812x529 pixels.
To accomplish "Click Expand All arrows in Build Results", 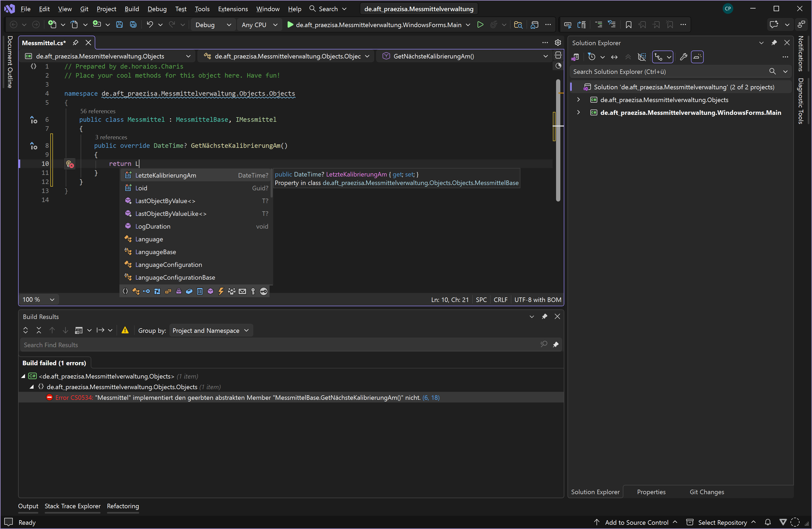I will click(x=26, y=330).
